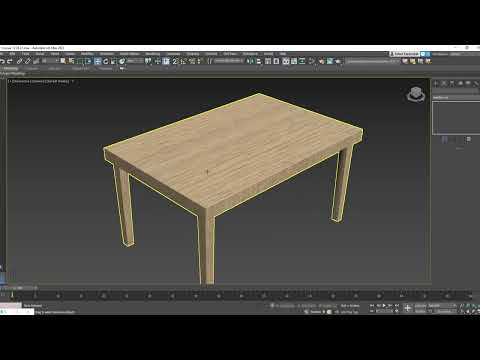The width and height of the screenshot is (480, 360).
Task: Open the Schematic View
Action: click(302, 61)
